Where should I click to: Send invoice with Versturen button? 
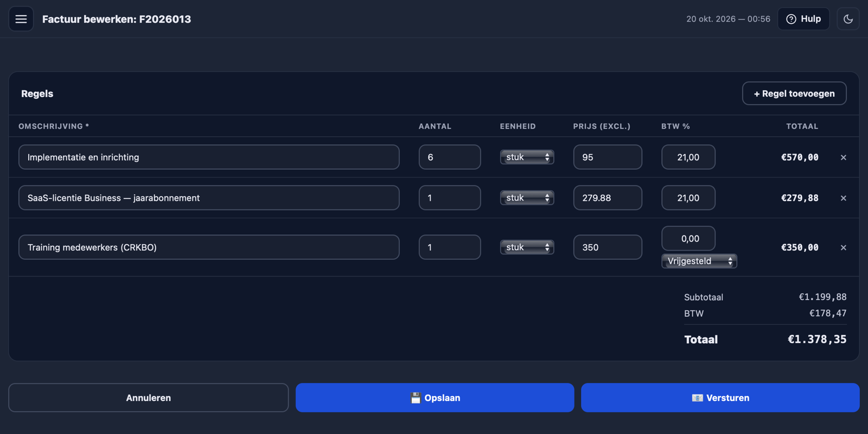tap(720, 398)
